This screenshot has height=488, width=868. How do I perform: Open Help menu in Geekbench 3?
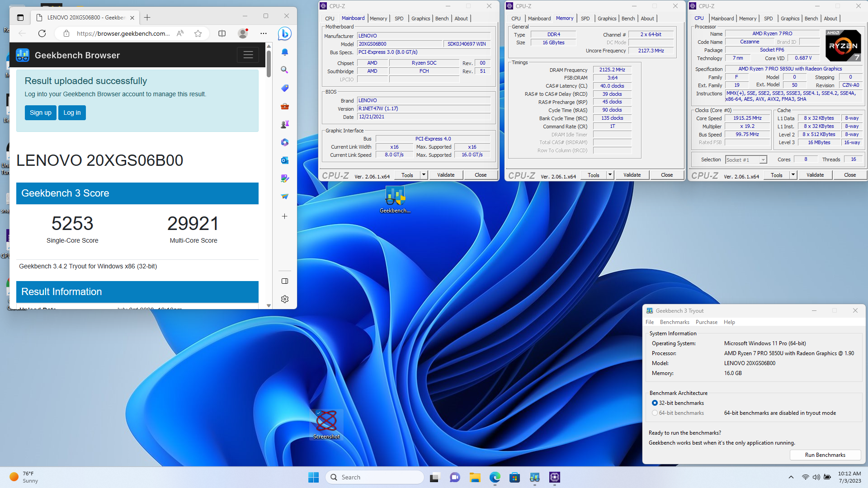[729, 322]
